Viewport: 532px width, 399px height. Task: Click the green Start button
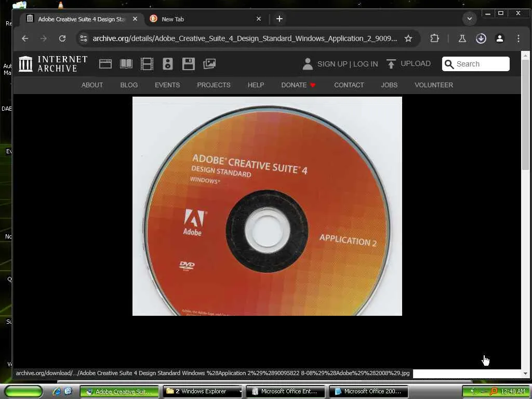tap(24, 392)
